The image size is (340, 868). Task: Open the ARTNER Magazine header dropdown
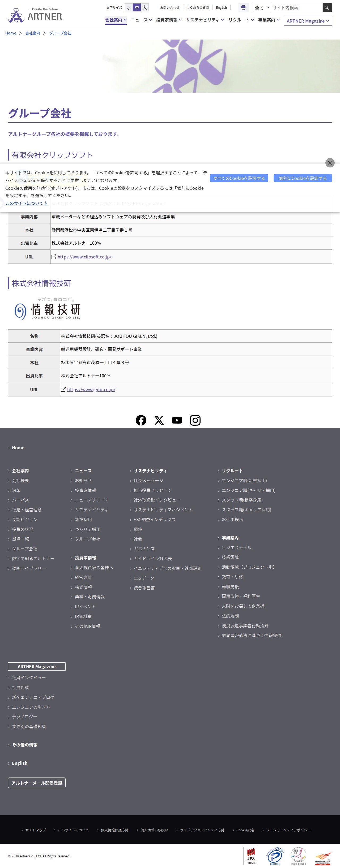pos(308,21)
